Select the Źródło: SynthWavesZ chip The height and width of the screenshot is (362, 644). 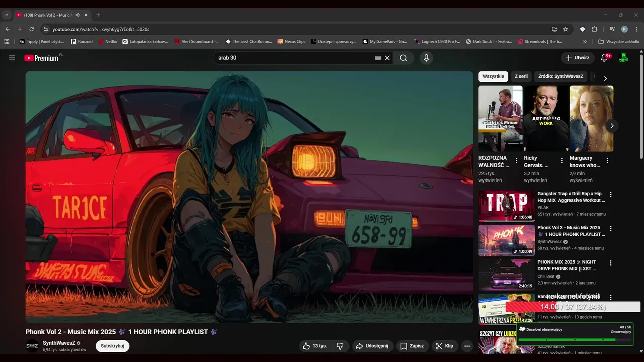point(560,76)
